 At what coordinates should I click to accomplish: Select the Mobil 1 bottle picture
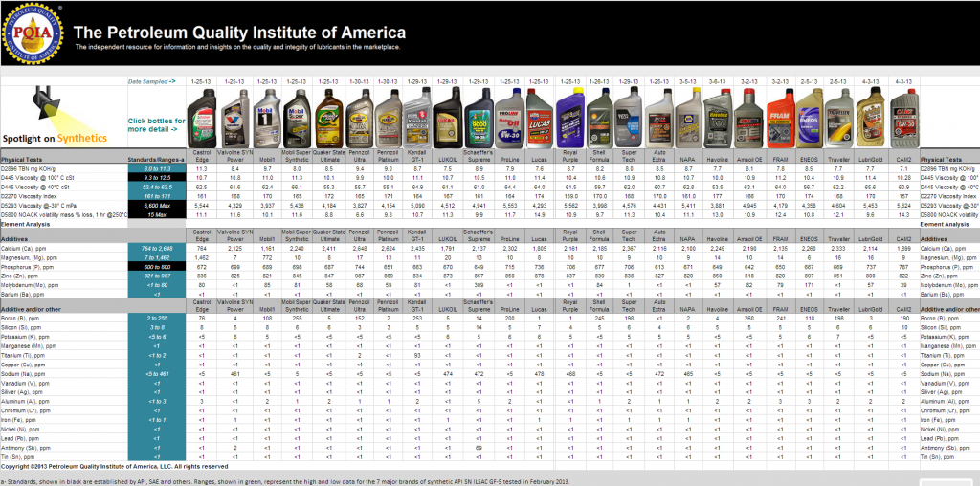[x=267, y=118]
